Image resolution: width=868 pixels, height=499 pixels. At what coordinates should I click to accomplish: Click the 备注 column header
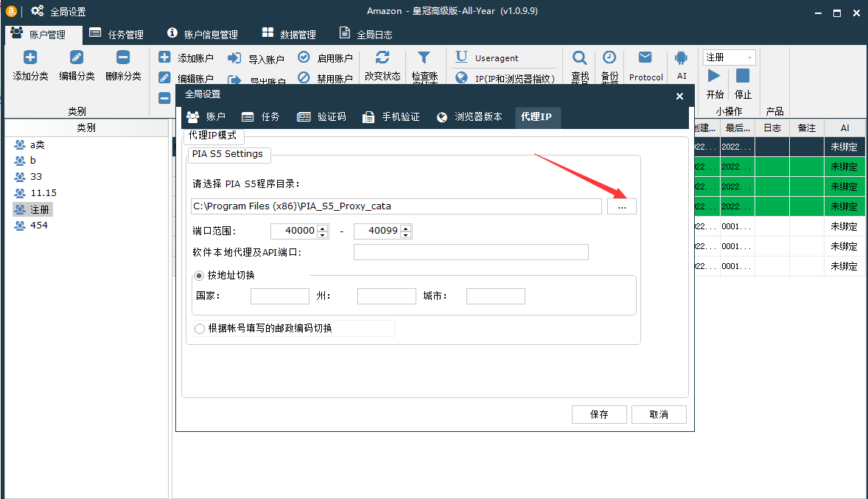pos(807,128)
